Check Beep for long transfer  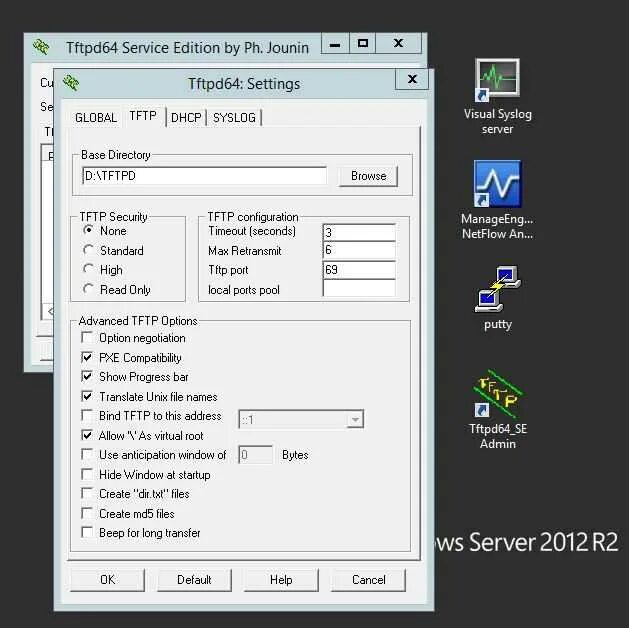(87, 533)
